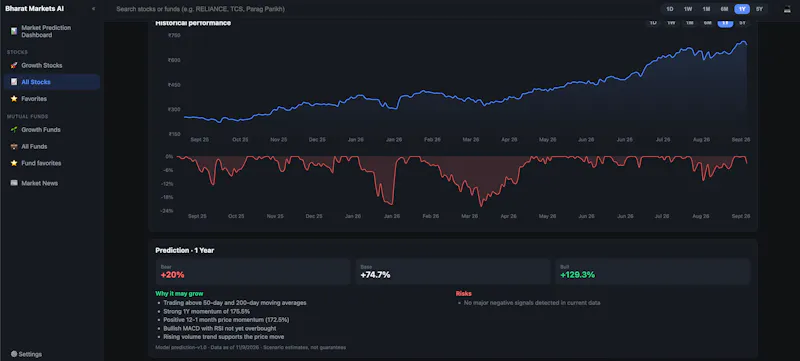Switch top bar range to 1W
The height and width of the screenshot is (361, 800).
click(688, 9)
